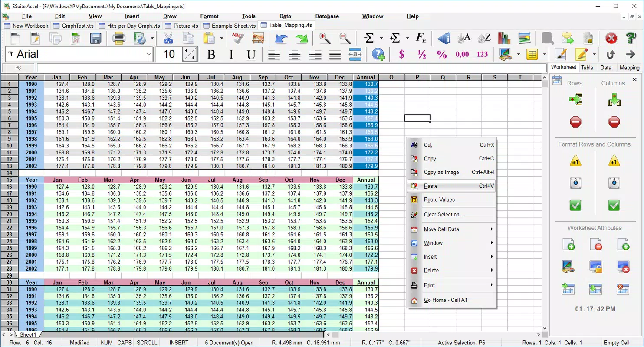Click the blue Undo arrow
Image resolution: width=644 pixels, height=347 pixels.
coord(281,39)
